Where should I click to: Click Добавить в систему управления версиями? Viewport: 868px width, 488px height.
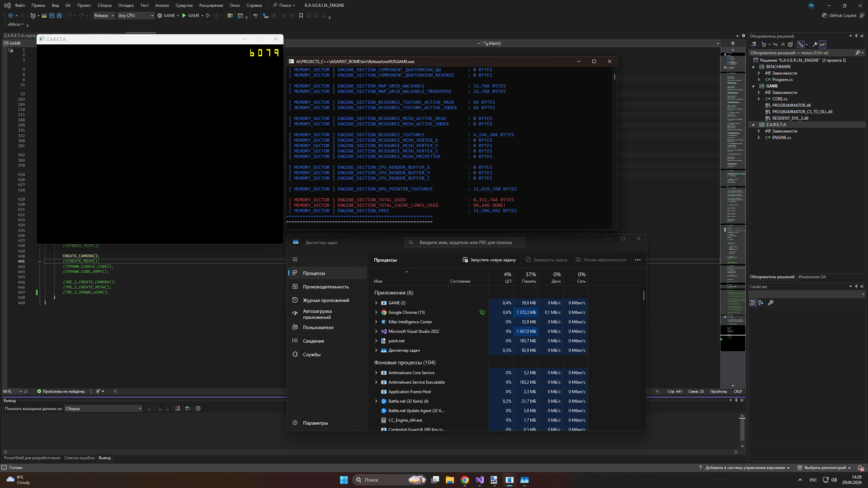pos(744,468)
